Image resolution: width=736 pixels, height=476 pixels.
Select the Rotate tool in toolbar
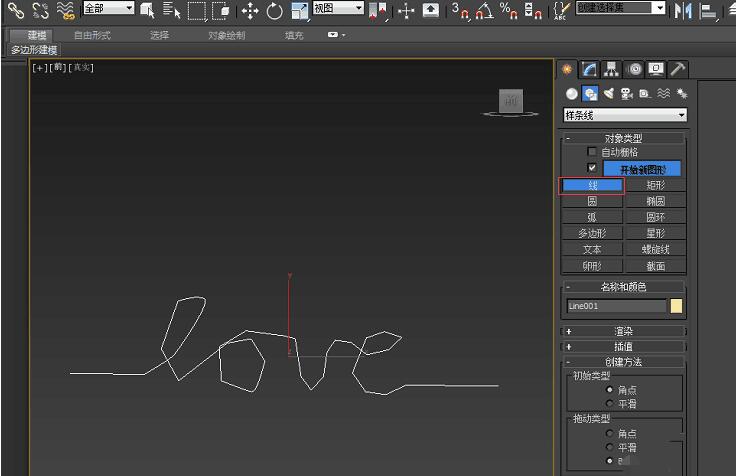click(274, 10)
